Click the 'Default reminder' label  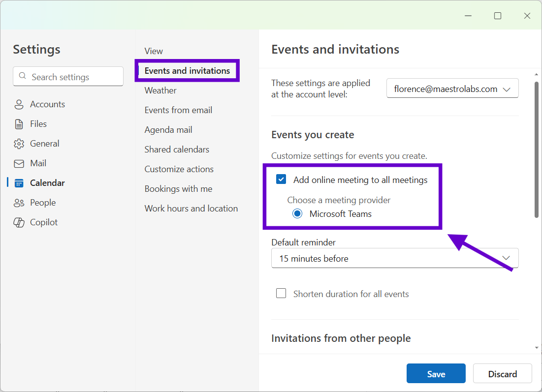coord(303,242)
